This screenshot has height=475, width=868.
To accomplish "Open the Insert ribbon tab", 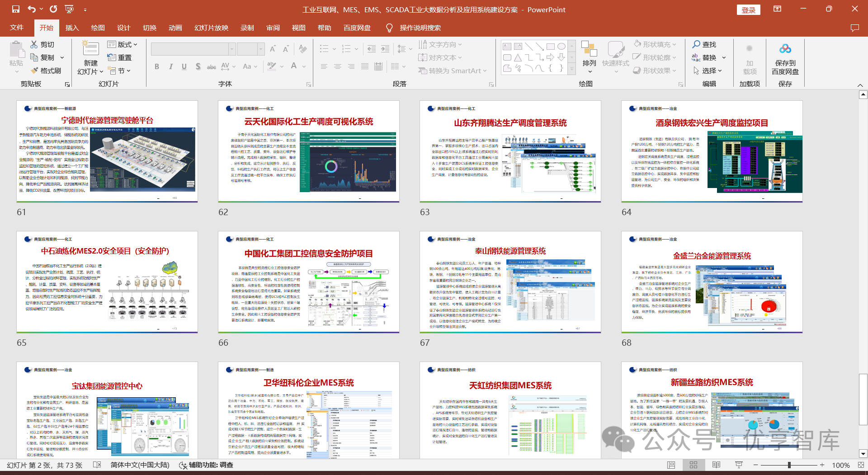I will click(72, 28).
